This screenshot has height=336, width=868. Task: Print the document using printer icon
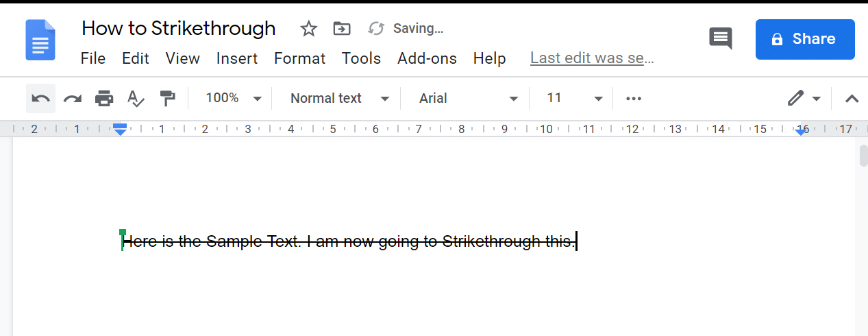104,99
